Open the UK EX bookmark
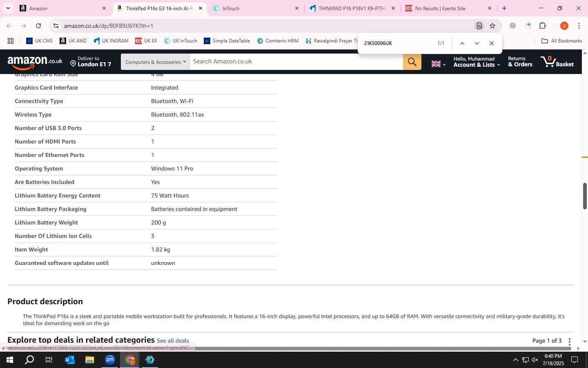Screen dimensions: 588x368 pyautogui.click(x=146, y=41)
